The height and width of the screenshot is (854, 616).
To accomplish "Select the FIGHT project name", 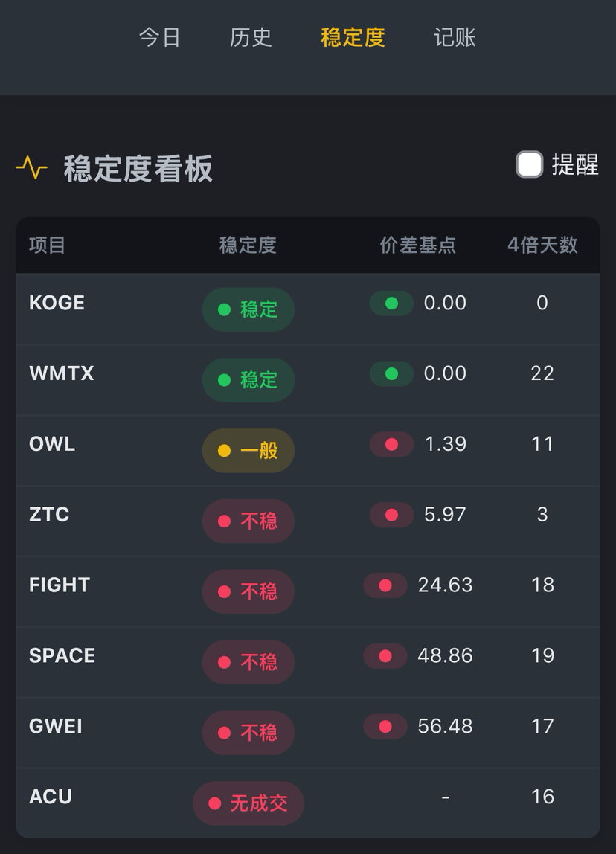I will pyautogui.click(x=60, y=585).
